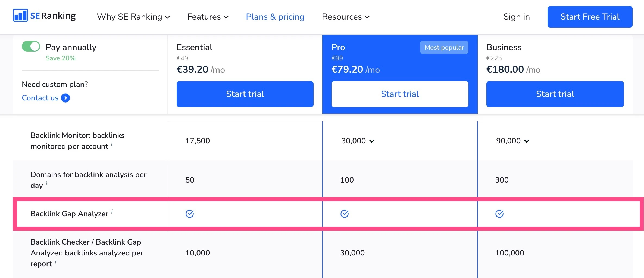The width and height of the screenshot is (644, 278).
Task: Start trial for the Business plan
Action: [555, 94]
